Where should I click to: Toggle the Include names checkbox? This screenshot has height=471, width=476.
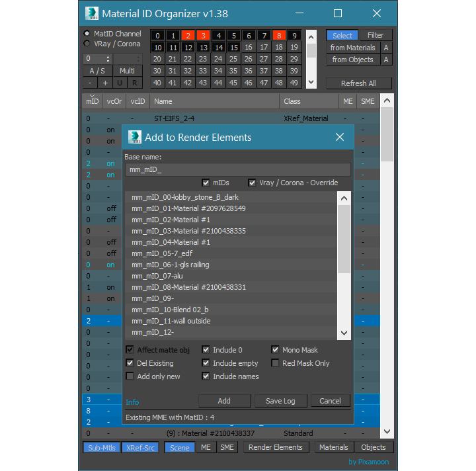206,376
